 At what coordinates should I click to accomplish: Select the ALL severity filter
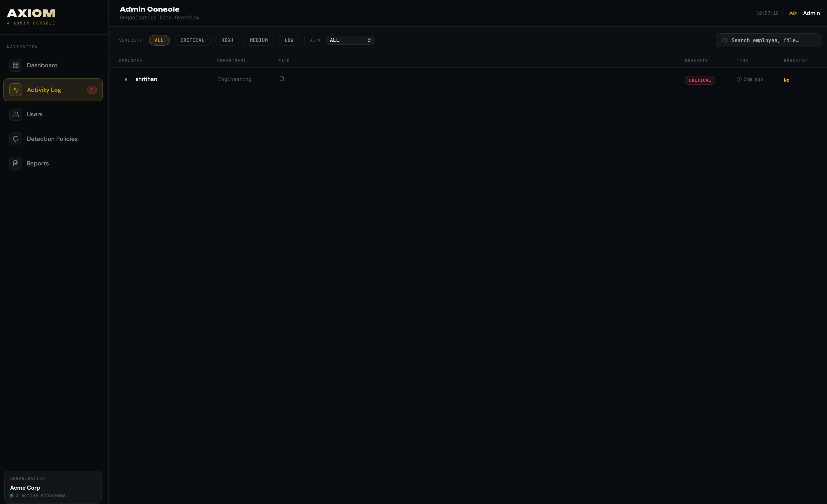[x=159, y=40]
